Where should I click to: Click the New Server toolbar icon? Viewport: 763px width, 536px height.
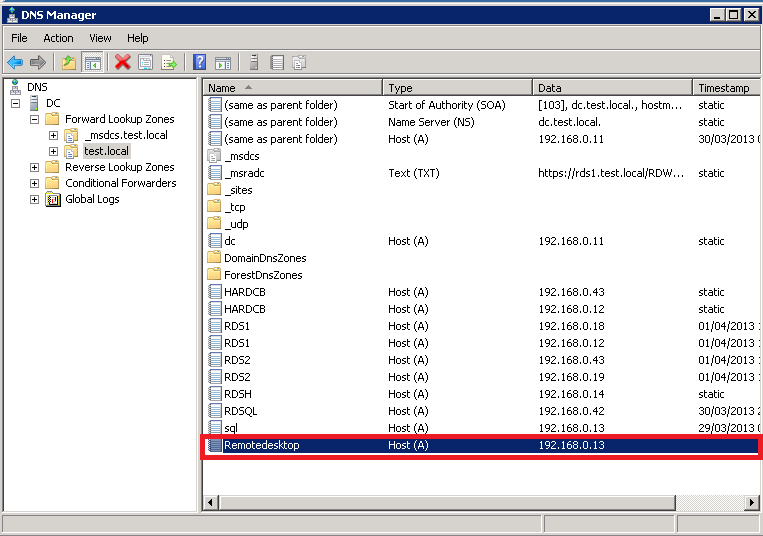click(x=254, y=63)
